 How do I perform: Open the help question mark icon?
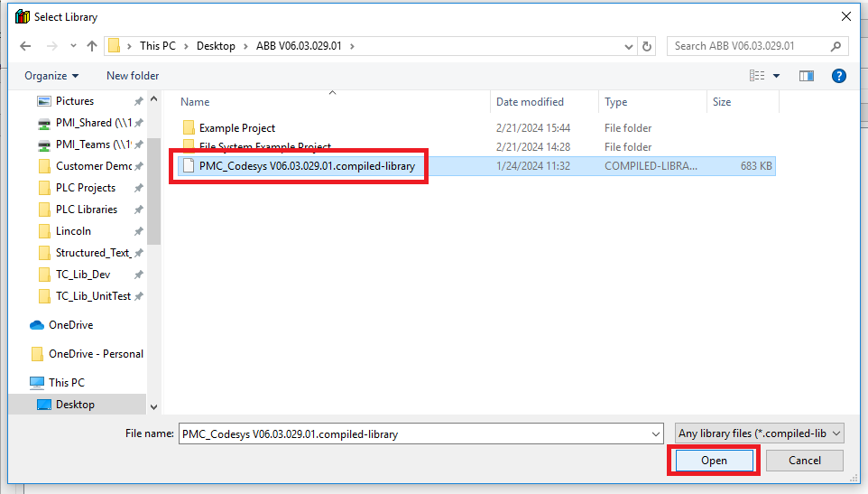click(838, 76)
